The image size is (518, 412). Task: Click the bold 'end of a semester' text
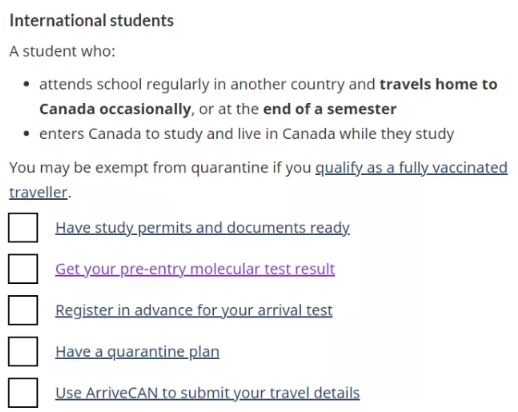click(330, 109)
